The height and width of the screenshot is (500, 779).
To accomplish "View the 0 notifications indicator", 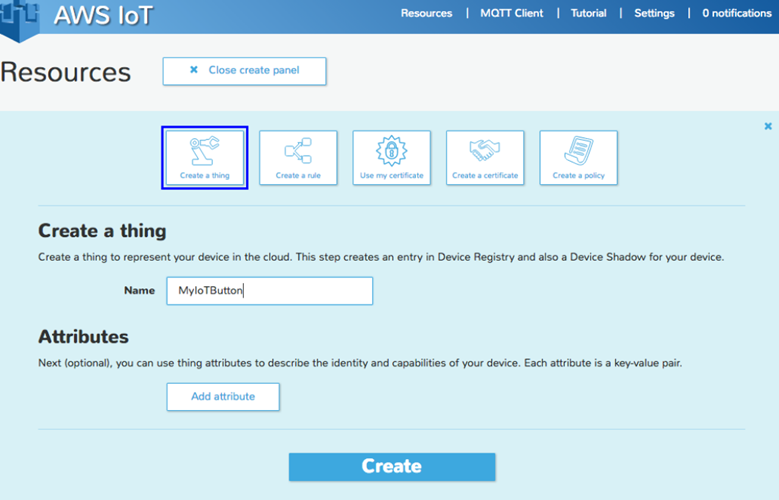I will tap(736, 13).
